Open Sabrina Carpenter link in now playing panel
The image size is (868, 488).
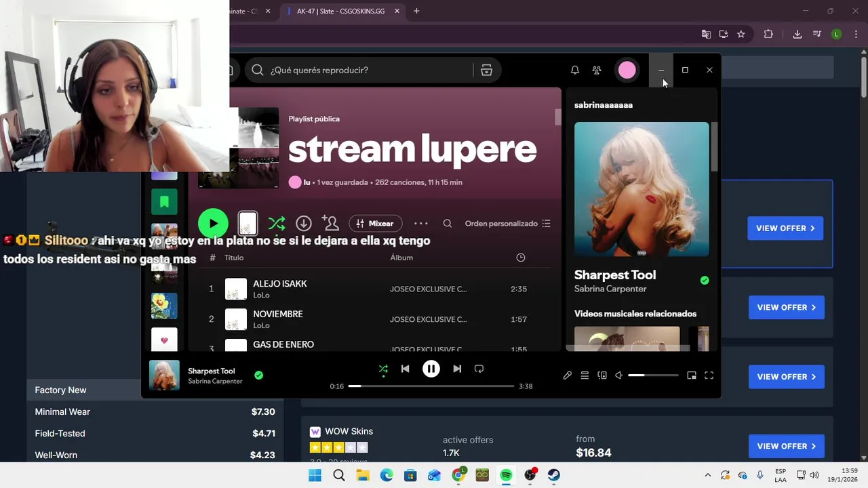(610, 289)
